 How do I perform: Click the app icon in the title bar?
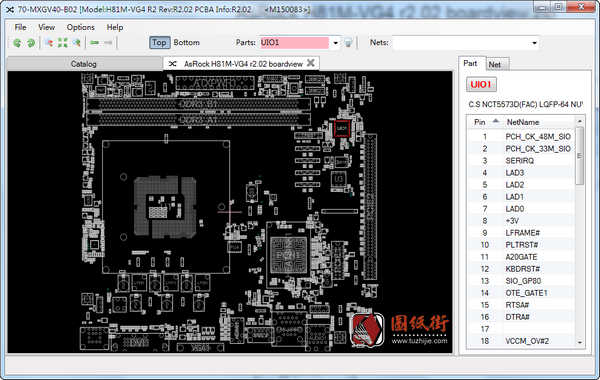tap(10, 10)
